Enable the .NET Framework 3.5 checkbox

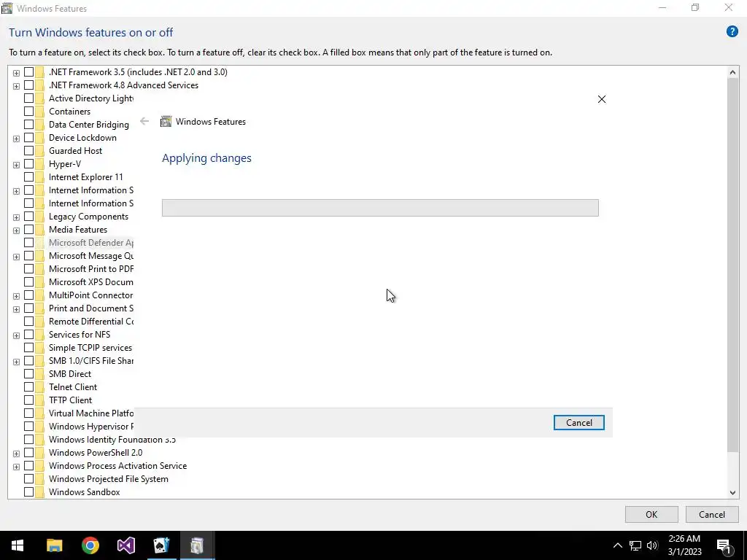pyautogui.click(x=28, y=72)
